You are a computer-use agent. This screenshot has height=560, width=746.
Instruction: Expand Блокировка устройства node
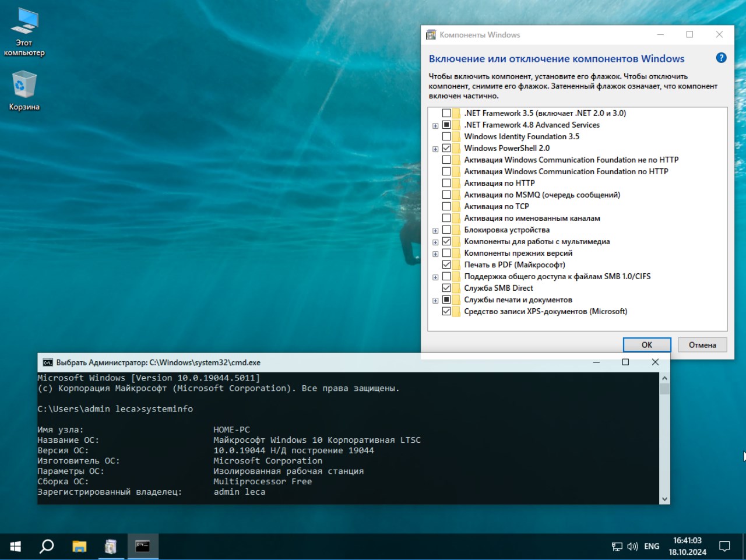435,231
